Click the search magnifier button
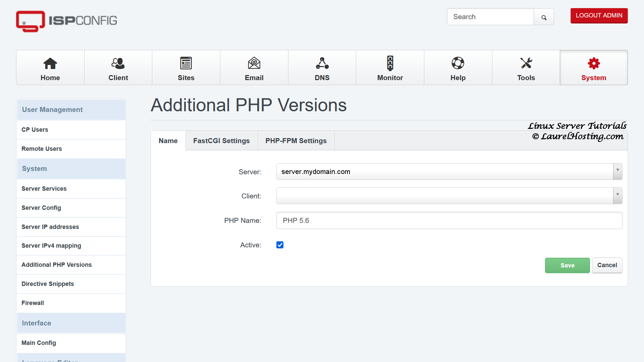Image resolution: width=644 pixels, height=362 pixels. point(544,17)
